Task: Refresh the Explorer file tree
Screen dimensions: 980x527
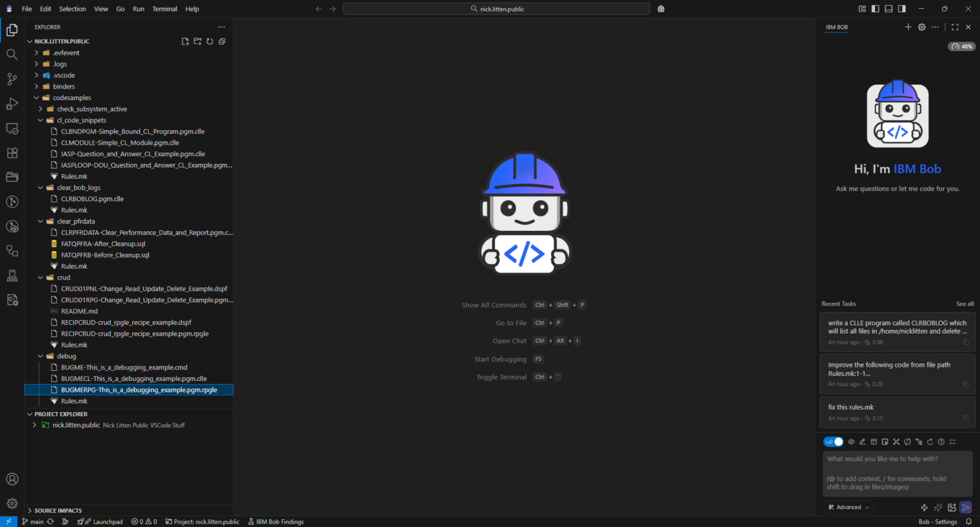Action: [x=210, y=41]
